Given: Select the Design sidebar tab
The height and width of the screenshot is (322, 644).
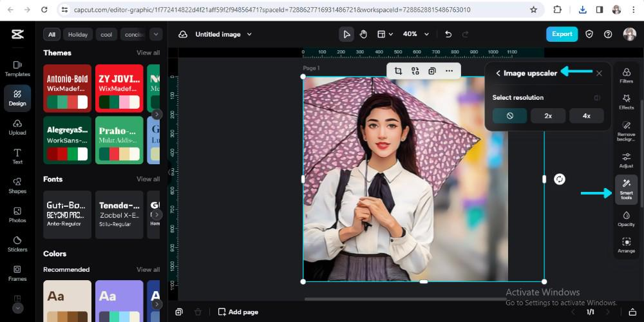Looking at the screenshot, I should tap(17, 98).
